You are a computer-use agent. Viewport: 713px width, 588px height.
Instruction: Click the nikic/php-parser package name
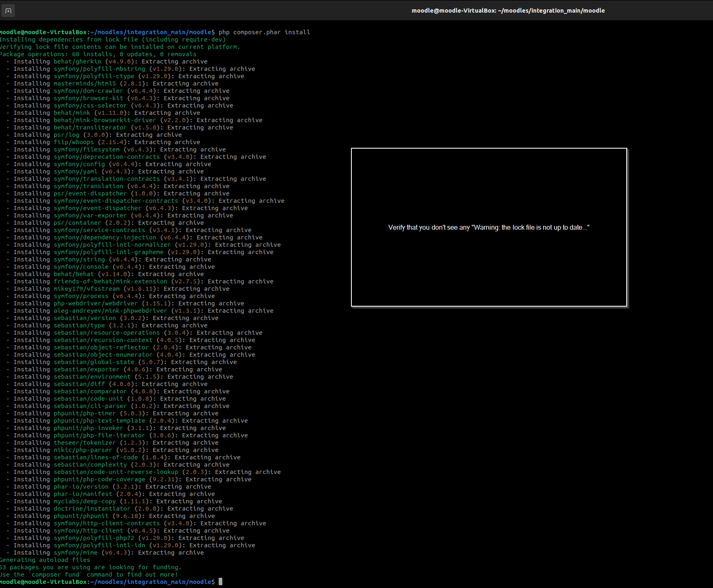coord(83,450)
